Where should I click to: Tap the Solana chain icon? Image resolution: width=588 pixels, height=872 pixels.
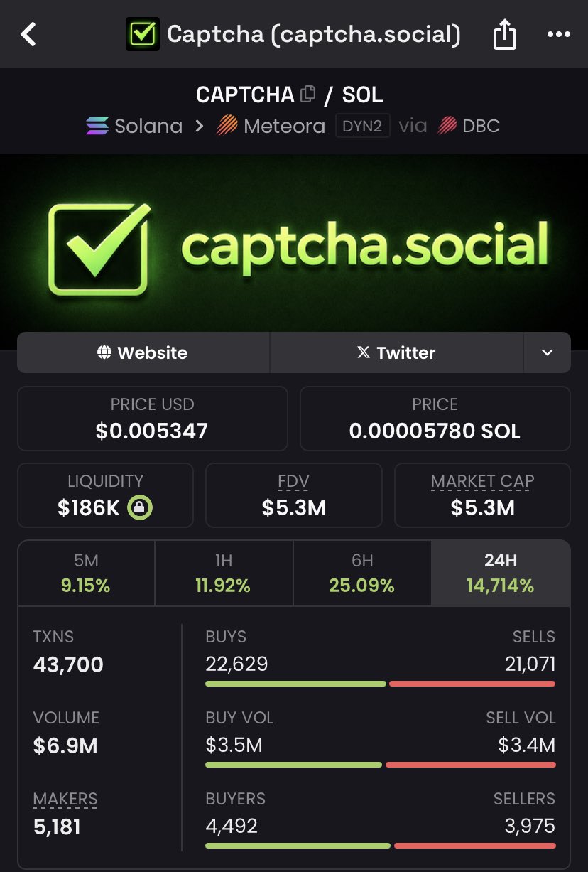tap(97, 127)
